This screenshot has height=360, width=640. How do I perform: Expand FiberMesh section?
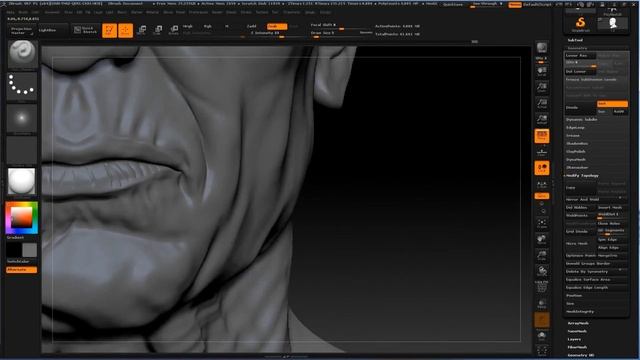point(577,347)
